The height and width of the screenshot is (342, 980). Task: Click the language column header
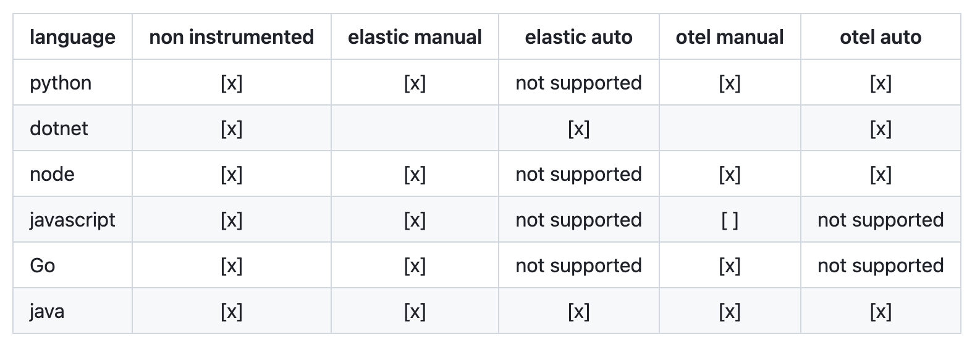pos(72,37)
